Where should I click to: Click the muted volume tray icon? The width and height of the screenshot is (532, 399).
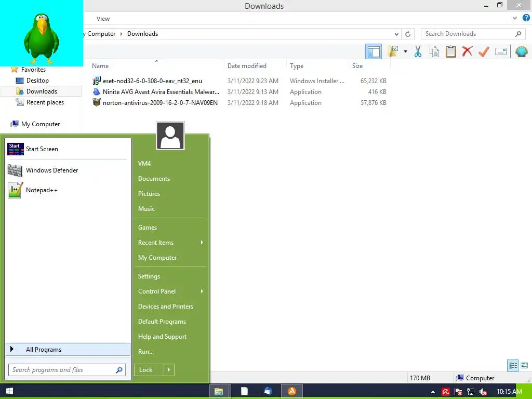click(x=483, y=392)
